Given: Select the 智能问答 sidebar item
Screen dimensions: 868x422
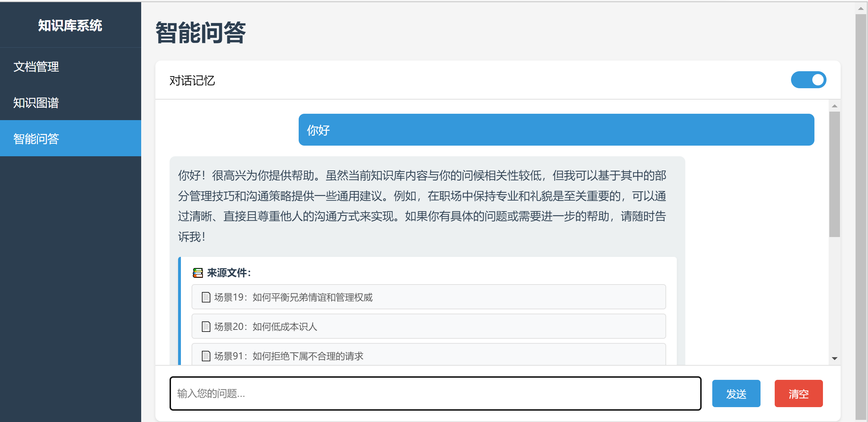Looking at the screenshot, I should [x=71, y=139].
